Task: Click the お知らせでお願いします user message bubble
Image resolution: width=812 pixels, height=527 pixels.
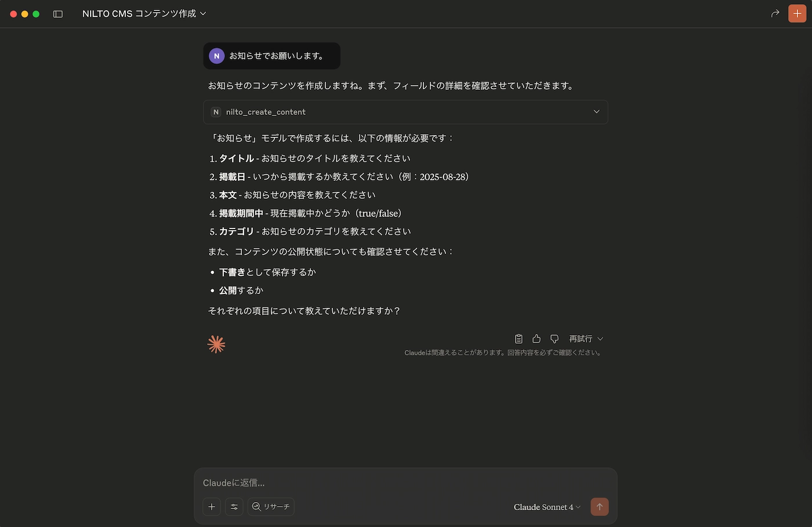Action: (x=271, y=56)
